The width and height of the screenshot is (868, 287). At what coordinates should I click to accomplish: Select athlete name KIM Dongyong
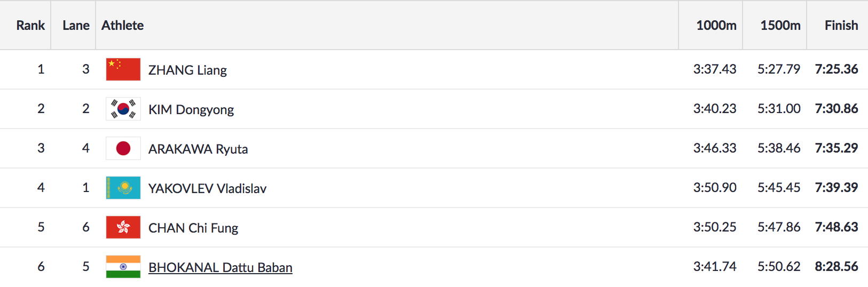[x=191, y=109]
